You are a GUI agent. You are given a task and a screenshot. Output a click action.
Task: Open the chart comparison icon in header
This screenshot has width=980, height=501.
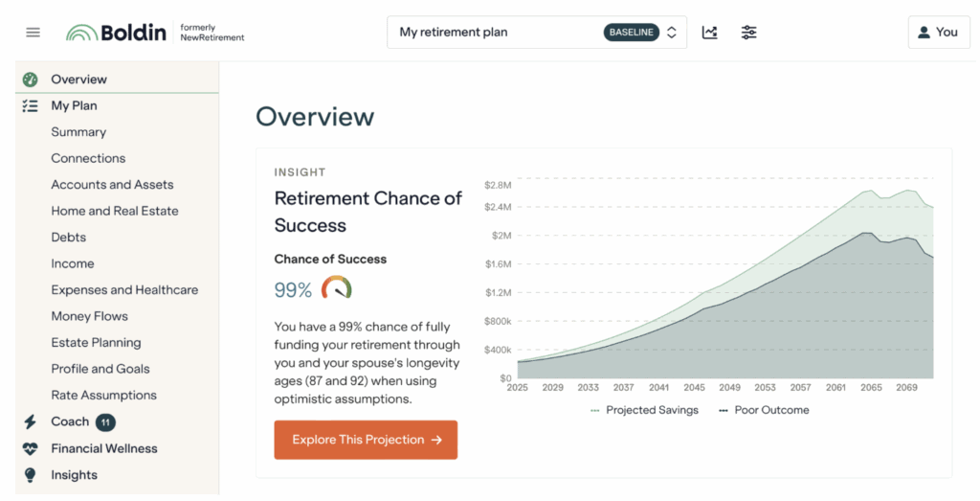click(x=709, y=33)
